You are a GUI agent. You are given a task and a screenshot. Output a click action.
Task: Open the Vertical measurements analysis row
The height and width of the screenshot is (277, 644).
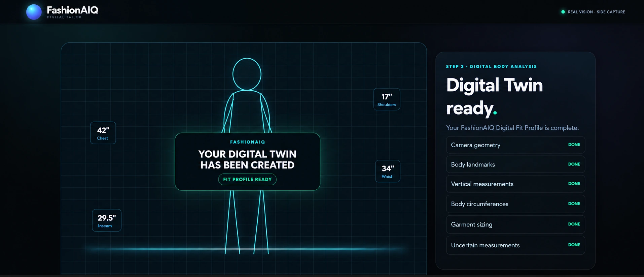pyautogui.click(x=515, y=184)
